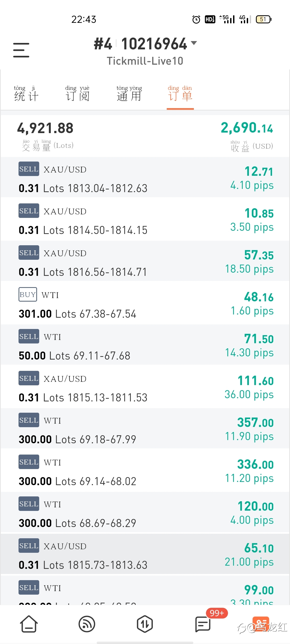Switch to the 订阅 subscription tab
Viewport: 290px width, 644px height.
(x=77, y=94)
